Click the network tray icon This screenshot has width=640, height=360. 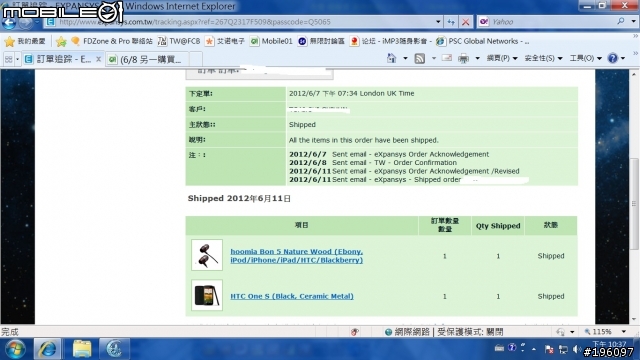point(563,349)
